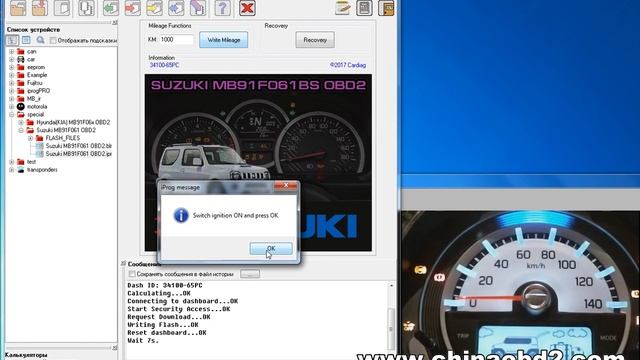
Task: Click the messages log vertical scrollbar
Action: [x=391, y=317]
